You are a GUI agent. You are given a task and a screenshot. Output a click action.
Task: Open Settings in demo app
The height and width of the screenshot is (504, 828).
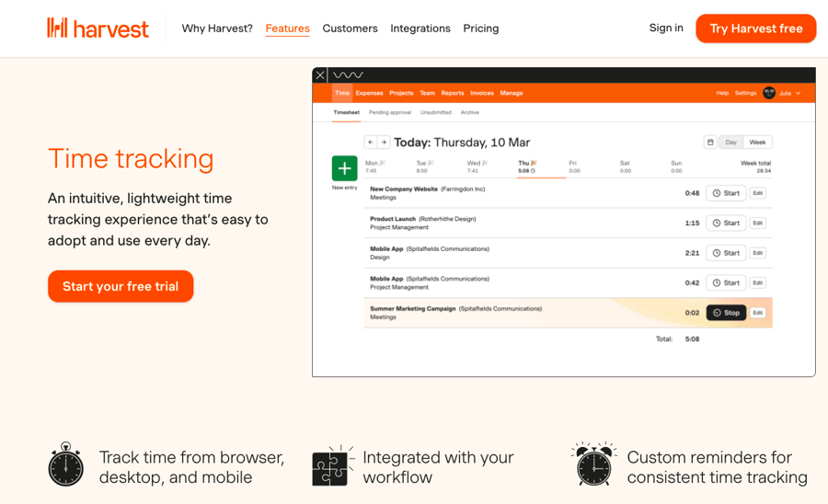pos(745,93)
